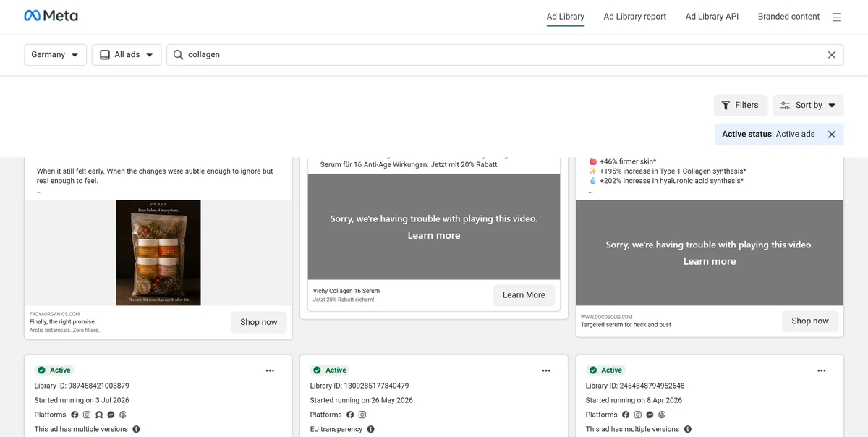This screenshot has height=437, width=868.
Task: Click the 'EU transparency' label
Action: (336, 429)
